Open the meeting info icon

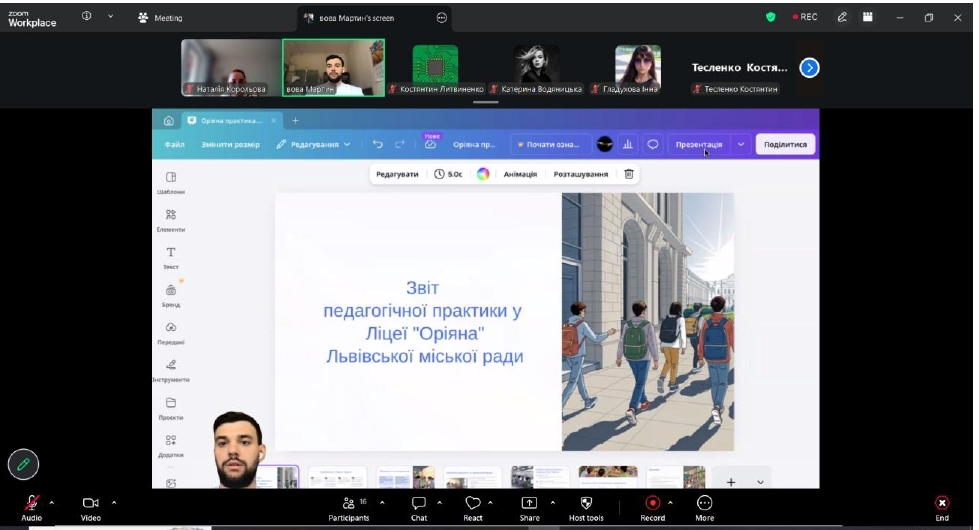click(x=87, y=17)
